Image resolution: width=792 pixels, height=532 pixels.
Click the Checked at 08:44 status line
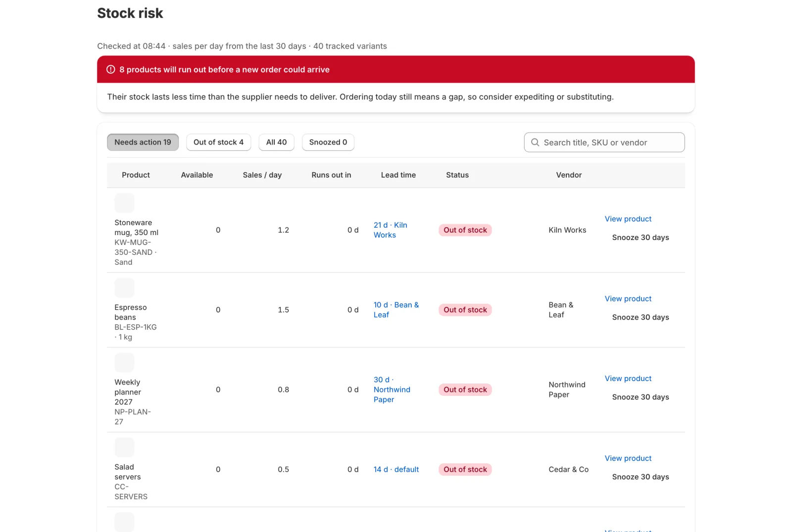coord(242,46)
